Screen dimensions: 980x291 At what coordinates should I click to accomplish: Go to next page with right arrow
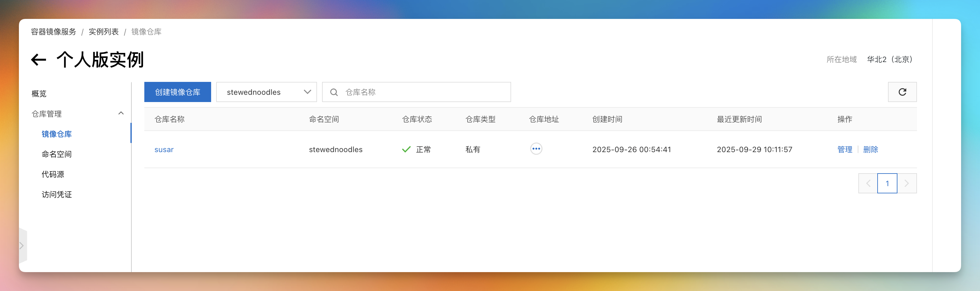[907, 183]
